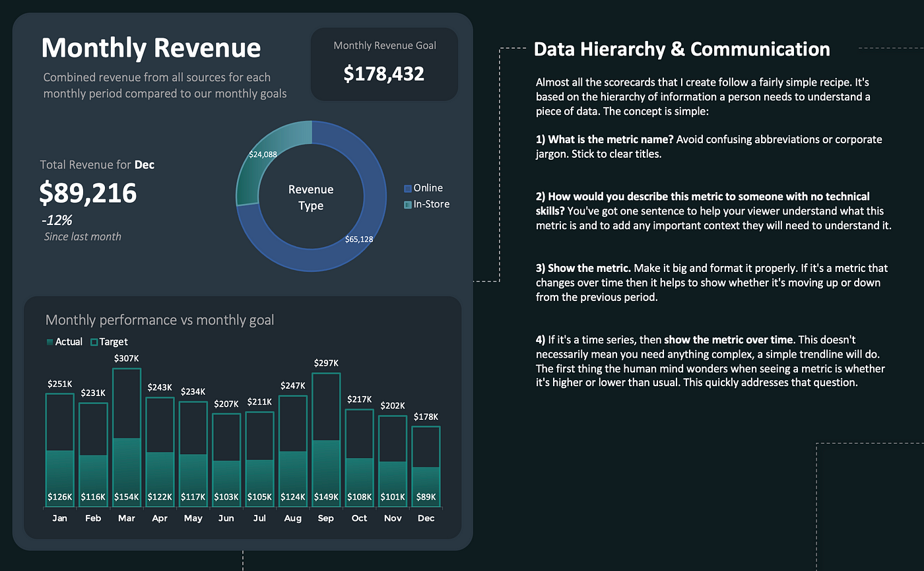Click the $178K target label for December
The height and width of the screenshot is (571, 924).
(426, 417)
